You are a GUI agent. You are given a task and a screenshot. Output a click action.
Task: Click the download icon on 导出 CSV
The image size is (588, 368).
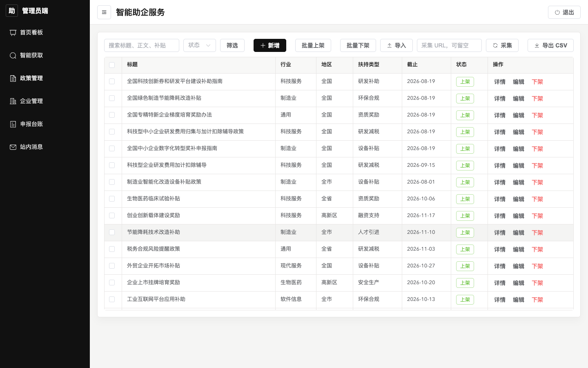[537, 45]
